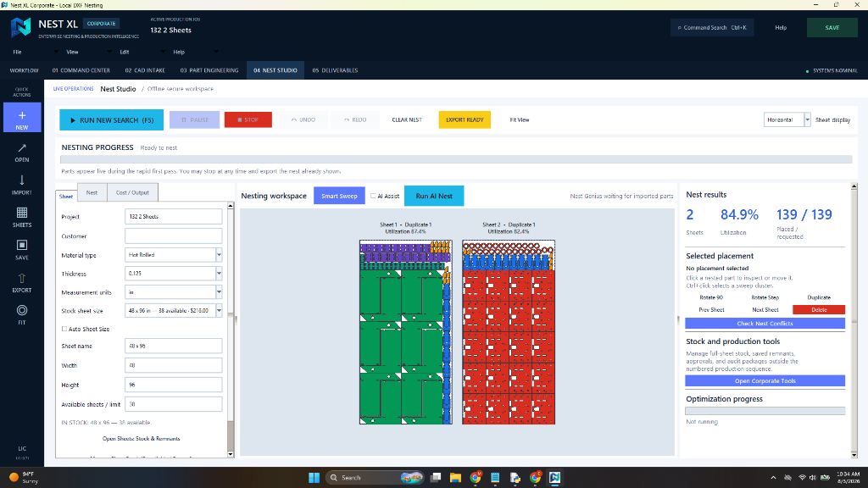
Task: Click the SAVE sidebar icon
Action: click(x=21, y=250)
